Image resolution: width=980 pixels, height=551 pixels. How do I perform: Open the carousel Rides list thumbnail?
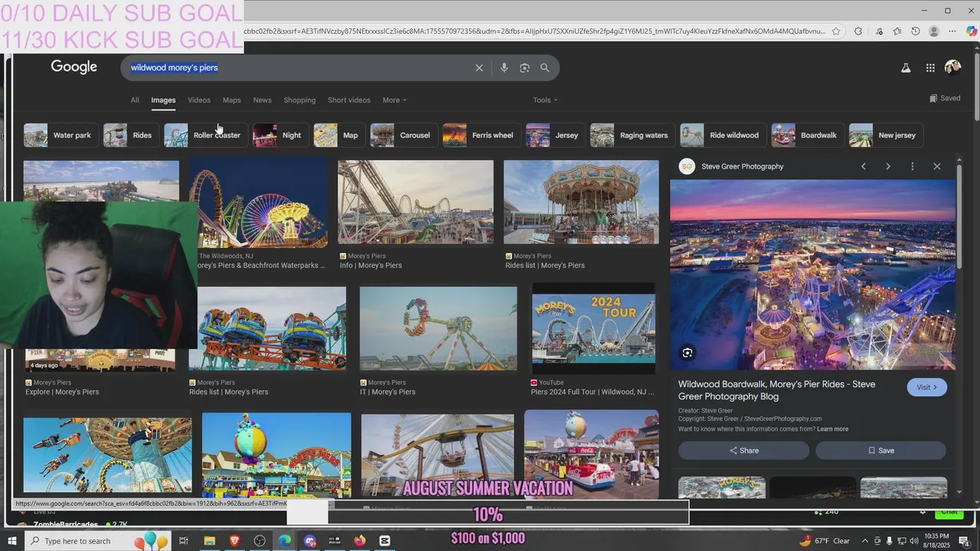[x=581, y=202]
